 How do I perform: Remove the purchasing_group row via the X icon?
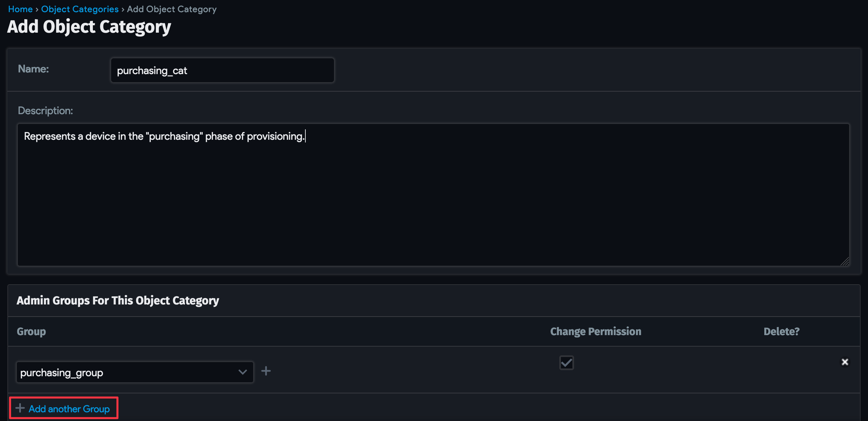[845, 362]
